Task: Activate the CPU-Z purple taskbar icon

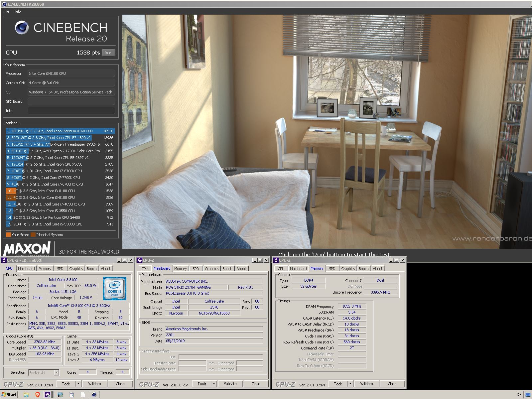Action: click(x=48, y=395)
